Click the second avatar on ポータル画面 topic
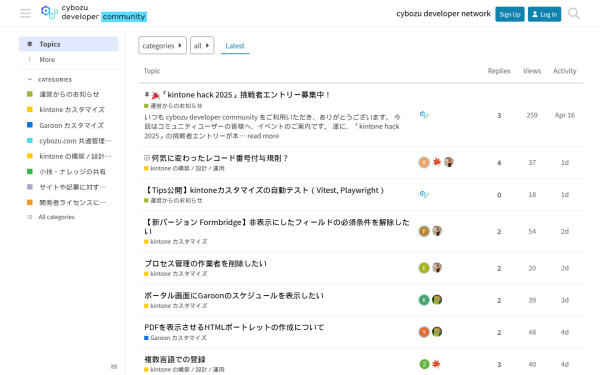 click(x=437, y=300)
